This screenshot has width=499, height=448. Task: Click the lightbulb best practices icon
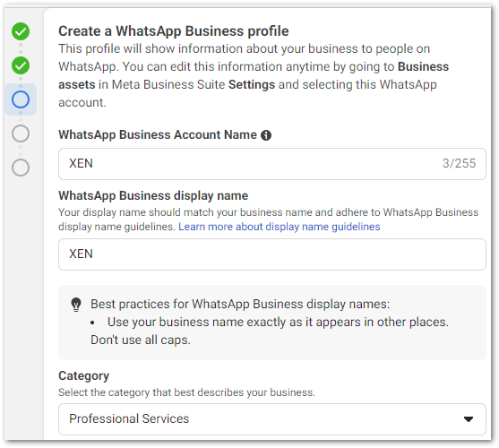click(x=76, y=305)
